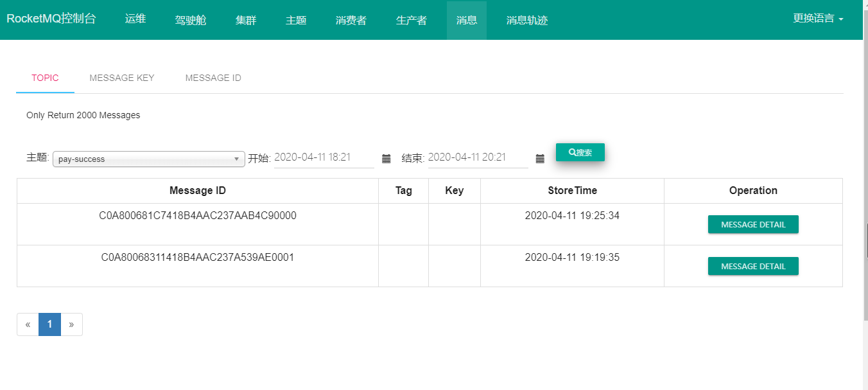The width and height of the screenshot is (868, 390).
Task: Click the end time input field
Action: coord(477,157)
